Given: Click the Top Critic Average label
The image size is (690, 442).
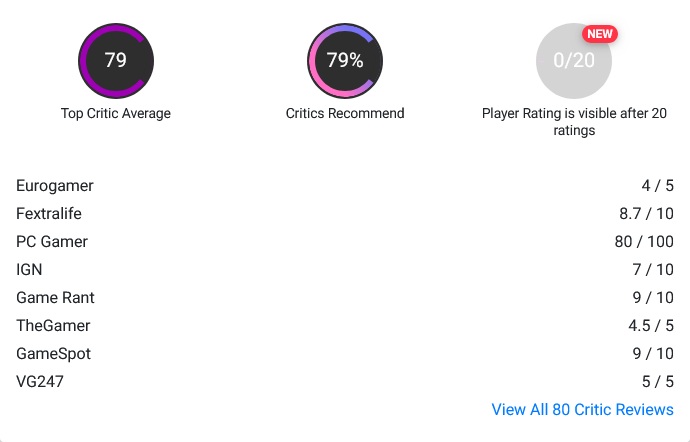Looking at the screenshot, I should 116,113.
